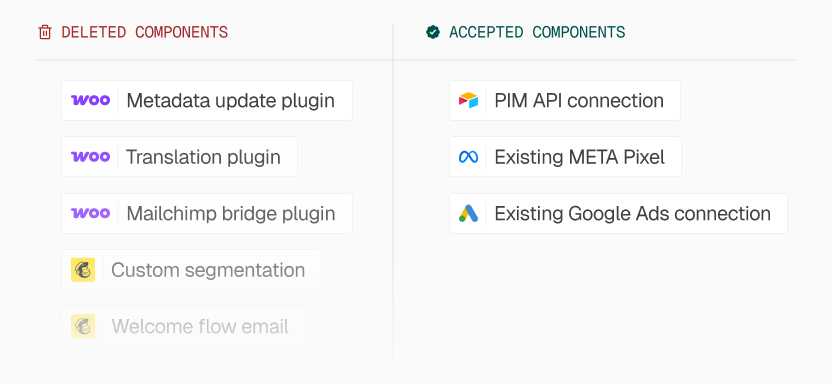Click the Mailchimp icon on Custom segmentation
This screenshot has height=384, width=832.
[83, 269]
